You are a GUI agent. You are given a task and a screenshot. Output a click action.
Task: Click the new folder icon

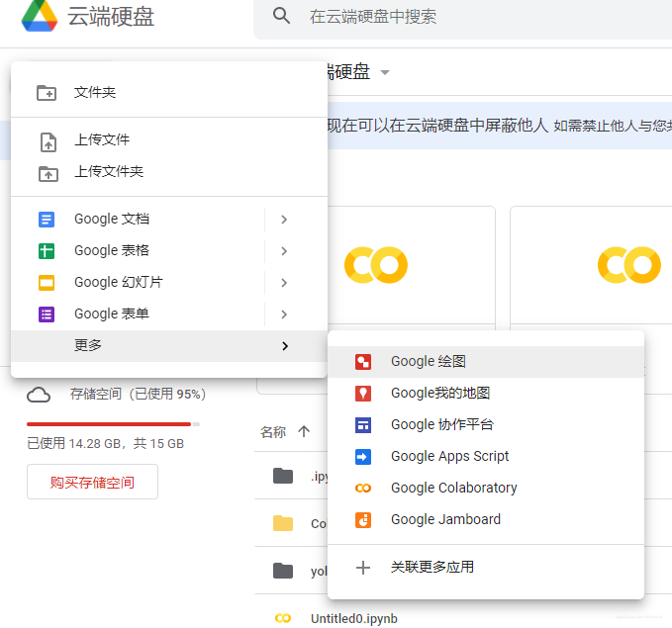point(47,93)
